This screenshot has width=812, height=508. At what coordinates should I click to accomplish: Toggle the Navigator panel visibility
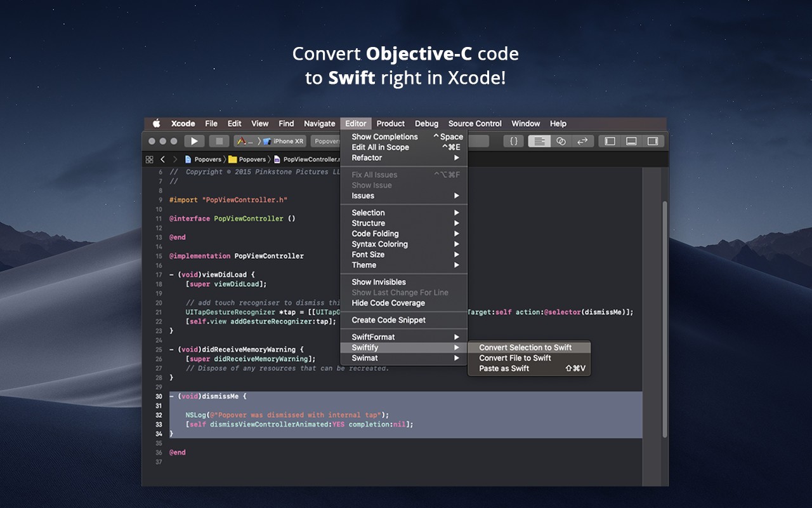pos(610,140)
